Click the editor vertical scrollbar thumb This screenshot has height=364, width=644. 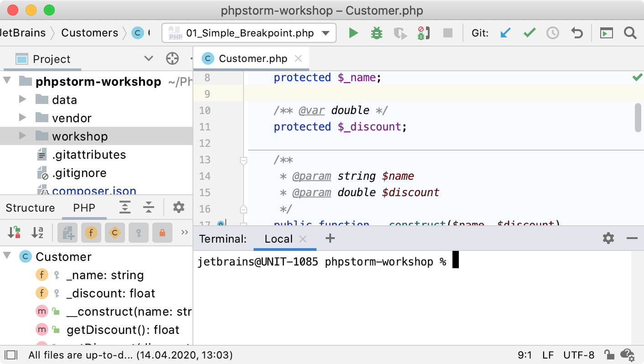638,118
